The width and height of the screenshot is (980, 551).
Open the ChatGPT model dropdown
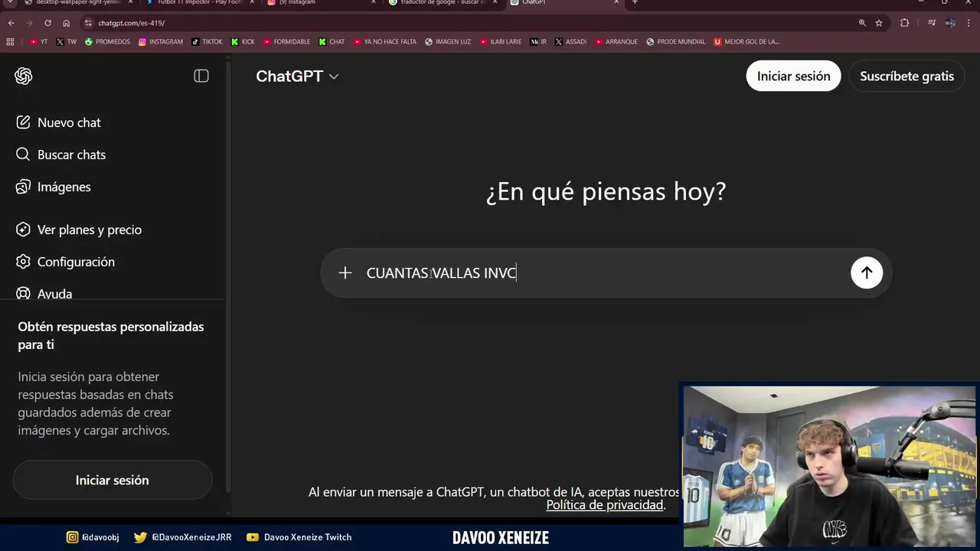[297, 76]
